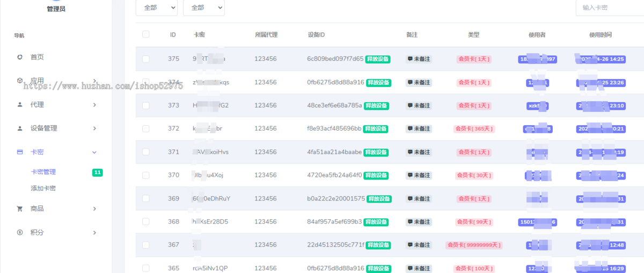Select the 商品 navigation label

pyautogui.click(x=37, y=209)
